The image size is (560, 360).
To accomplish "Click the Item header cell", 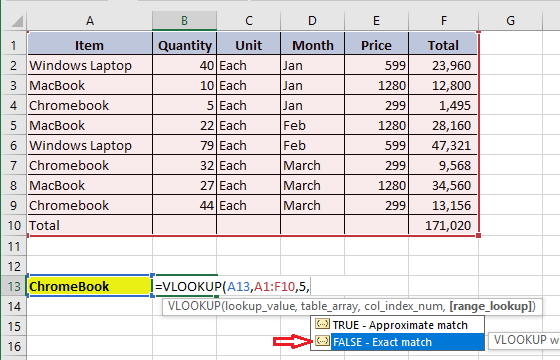I will point(90,45).
